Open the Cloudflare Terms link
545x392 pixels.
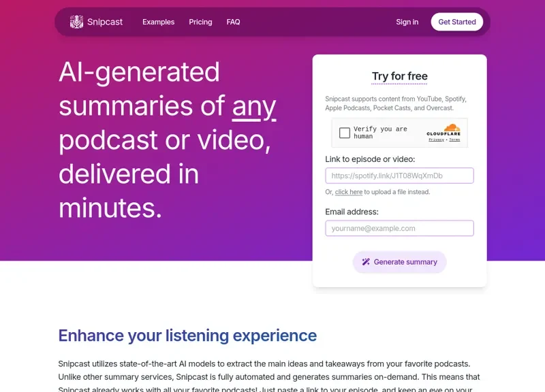454,140
